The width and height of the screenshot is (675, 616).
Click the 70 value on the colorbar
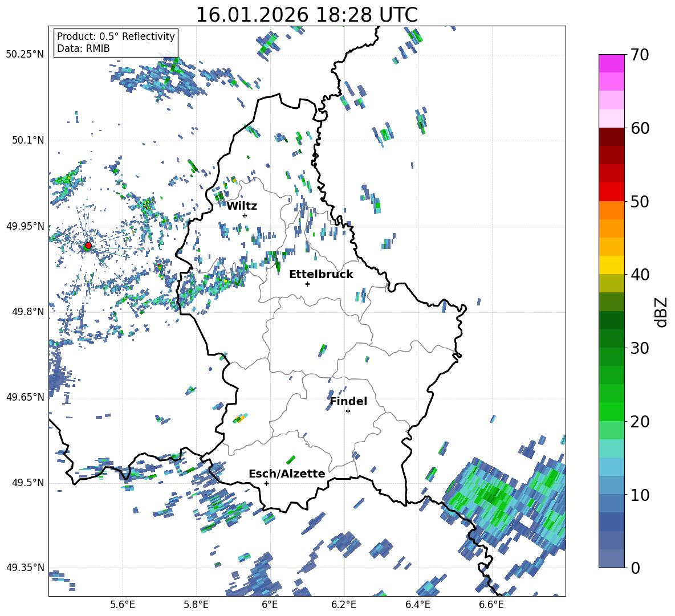coord(640,55)
